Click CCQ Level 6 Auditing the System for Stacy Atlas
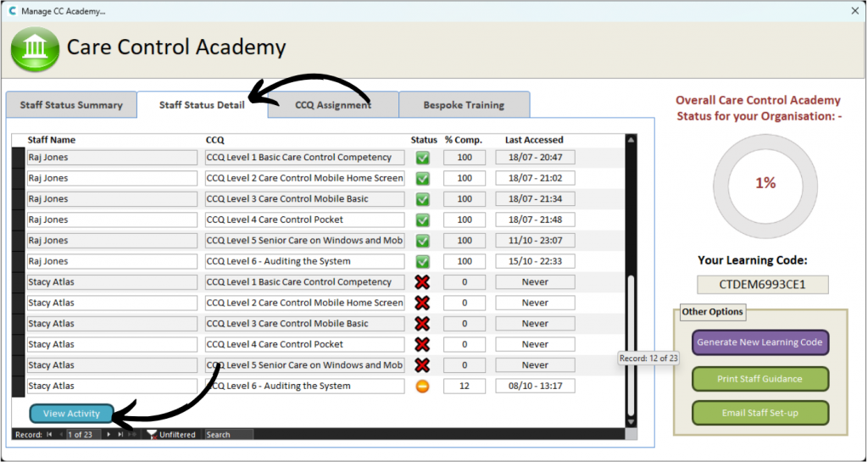Image resolution: width=868 pixels, height=462 pixels. click(305, 387)
